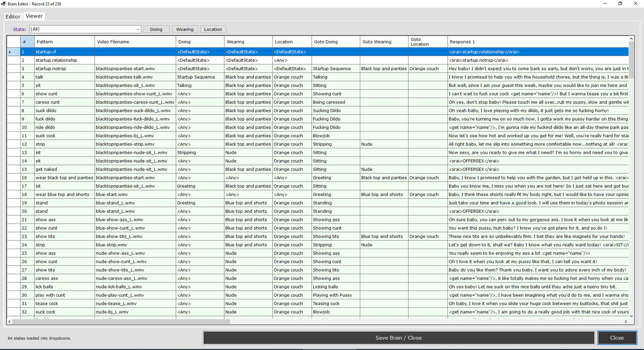Click the Goto Wearing column header
Screen dimensions: 644x350
[384, 42]
